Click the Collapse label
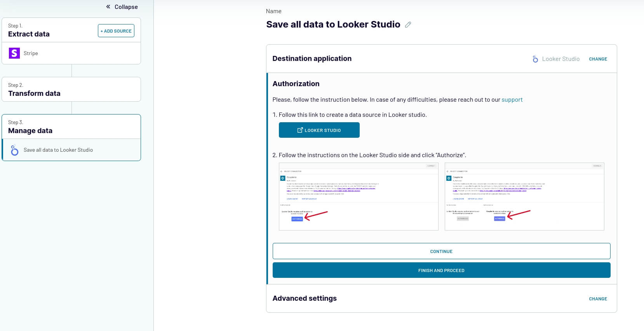The image size is (644, 331). pos(126,7)
